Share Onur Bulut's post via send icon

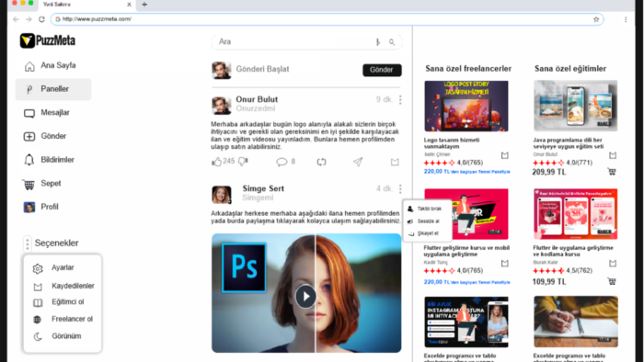coord(358,162)
